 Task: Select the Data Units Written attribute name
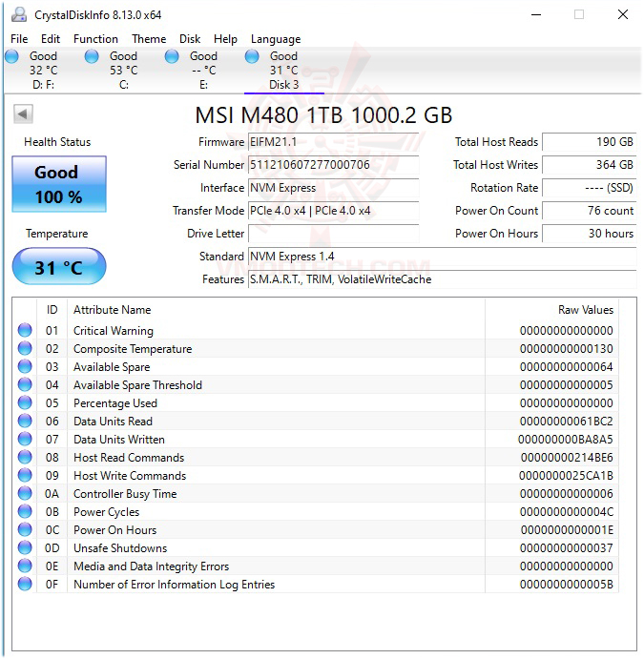(119, 440)
